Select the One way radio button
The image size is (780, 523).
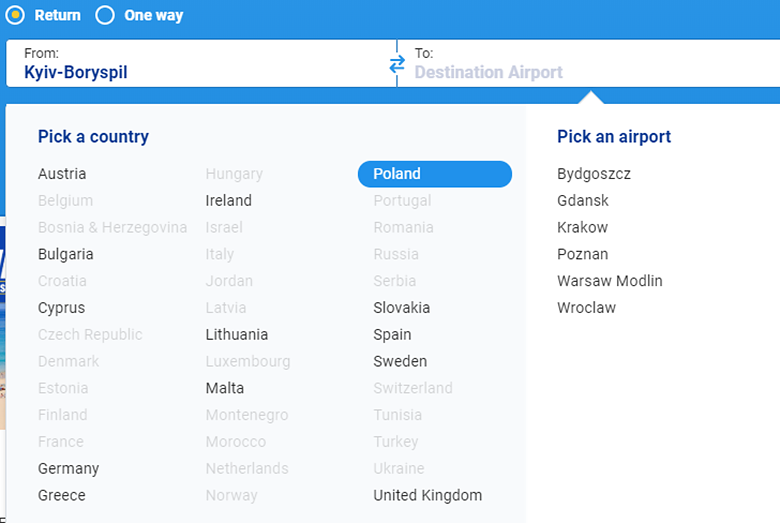tap(105, 15)
